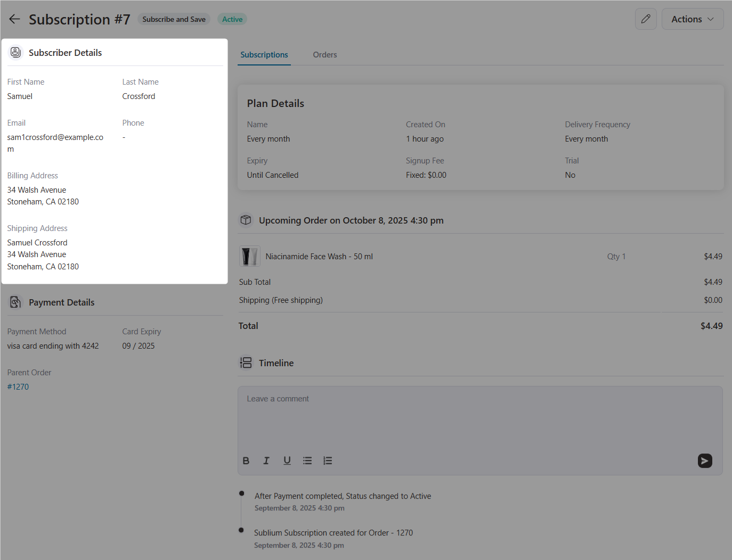
Task: Apply bold formatting in comment editor
Action: point(246,460)
